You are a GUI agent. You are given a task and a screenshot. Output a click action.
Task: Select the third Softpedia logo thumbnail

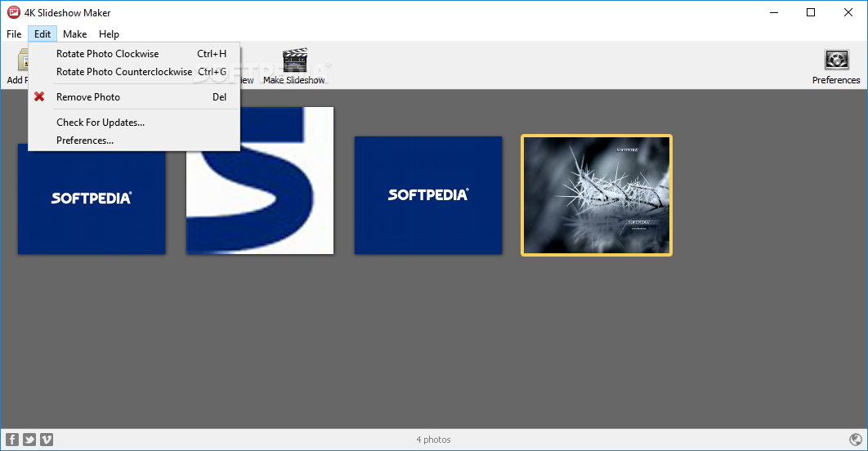[428, 195]
